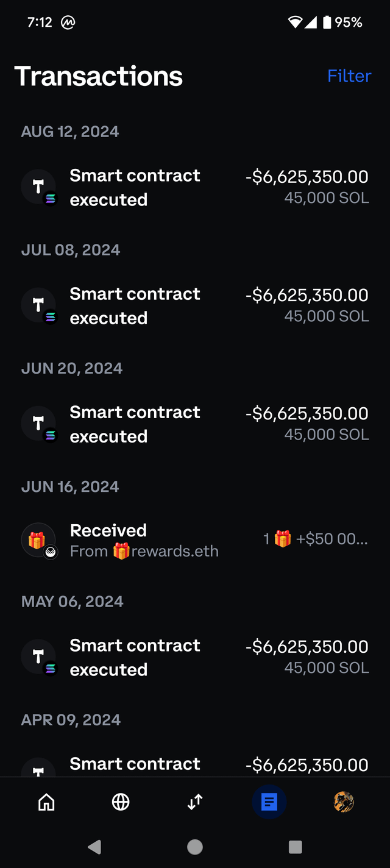390x868 pixels.
Task: Tap the Jun 20 45,000 SOL amount
Action: pyautogui.click(x=327, y=435)
